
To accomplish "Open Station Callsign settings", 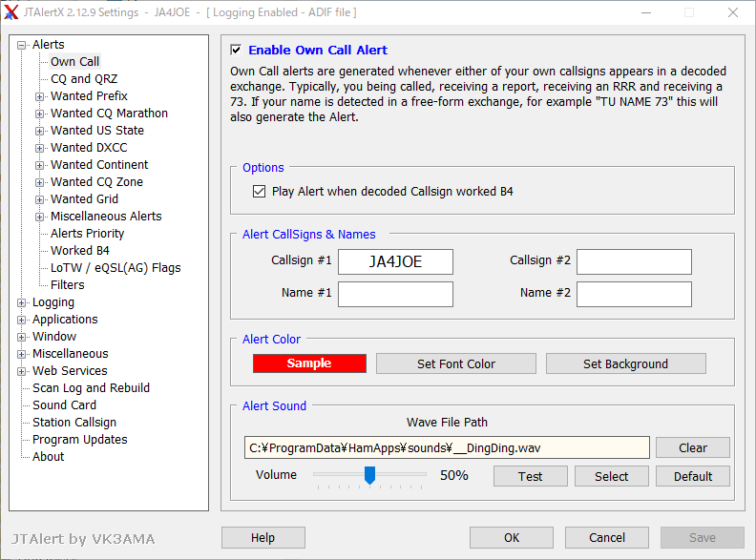I will point(74,423).
